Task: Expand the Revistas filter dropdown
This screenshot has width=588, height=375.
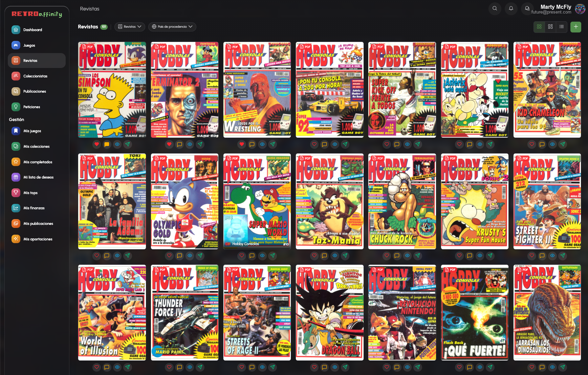Action: tap(130, 27)
